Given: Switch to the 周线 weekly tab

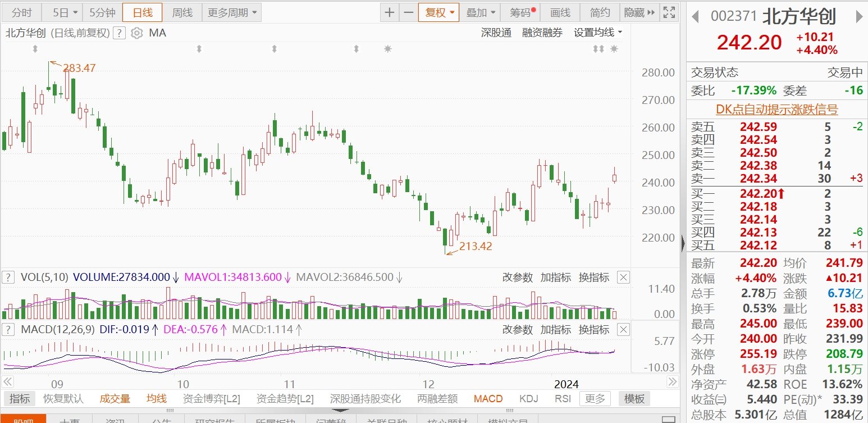Looking at the screenshot, I should coord(182,12).
